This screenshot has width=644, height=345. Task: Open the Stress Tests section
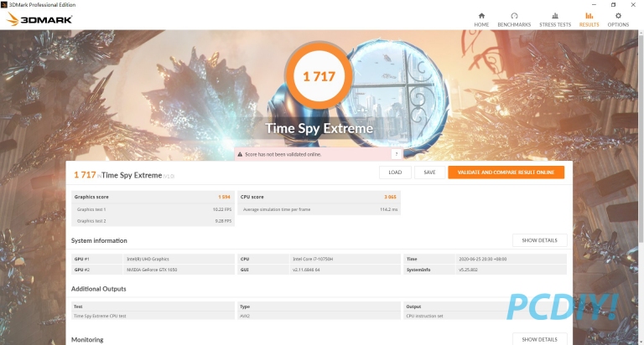point(555,19)
